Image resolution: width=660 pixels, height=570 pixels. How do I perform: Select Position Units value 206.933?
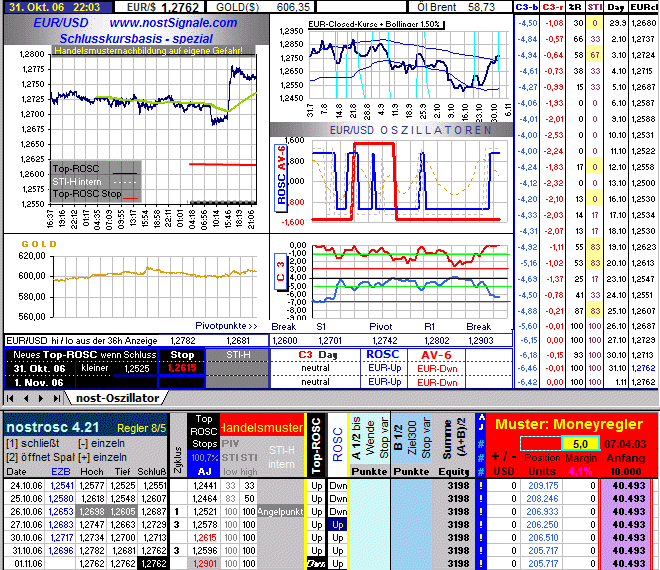543,512
